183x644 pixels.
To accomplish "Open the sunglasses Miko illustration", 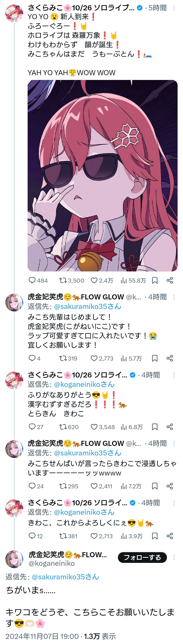I will 102,176.
